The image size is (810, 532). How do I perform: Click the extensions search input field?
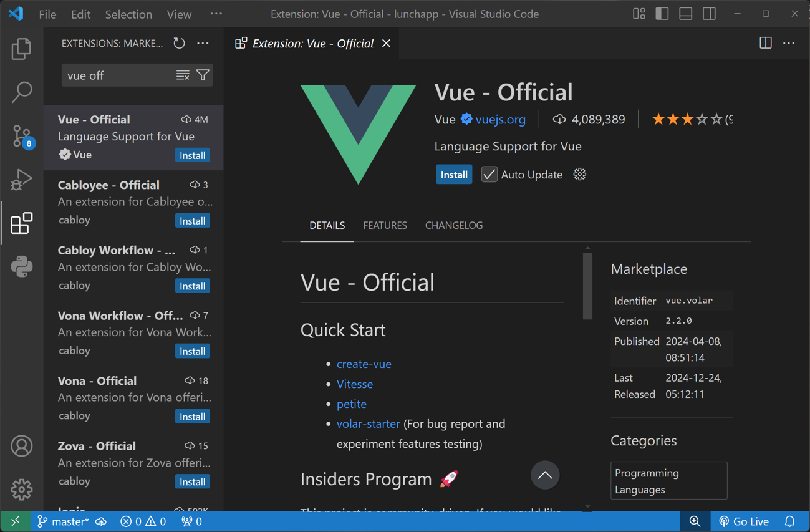118,75
